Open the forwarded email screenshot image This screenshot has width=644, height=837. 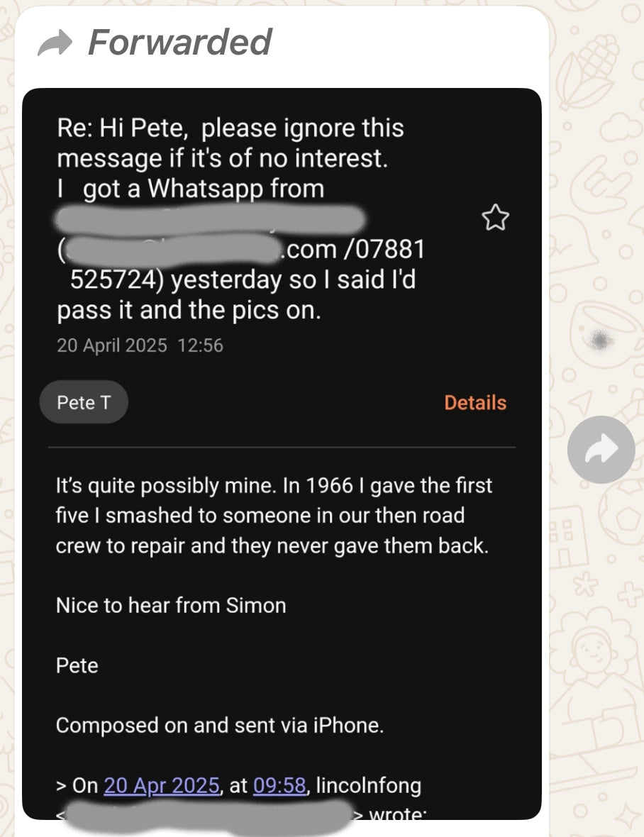[x=282, y=454]
